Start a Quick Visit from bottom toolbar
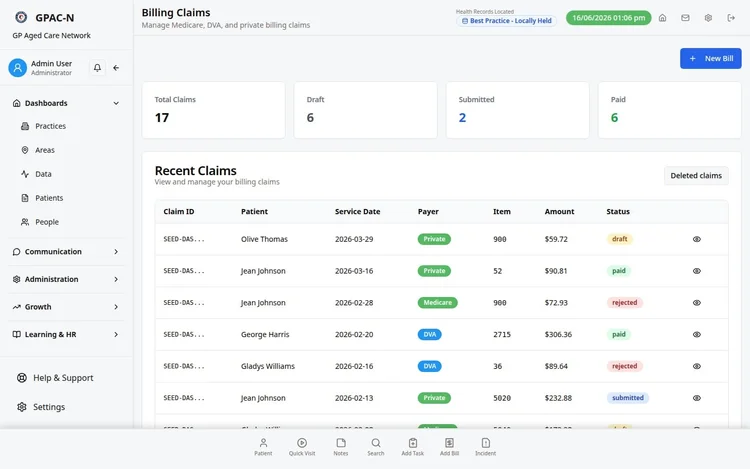This screenshot has width=750, height=469. 302,447
